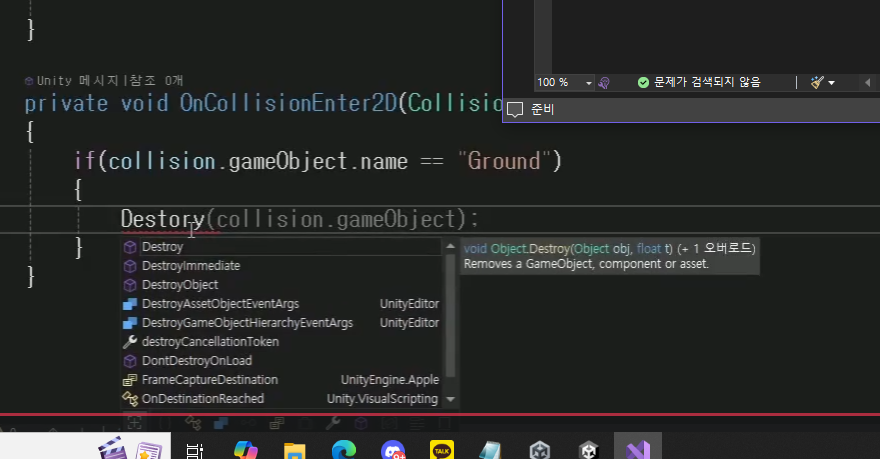Click the starred notes icon on the taskbar

148,451
